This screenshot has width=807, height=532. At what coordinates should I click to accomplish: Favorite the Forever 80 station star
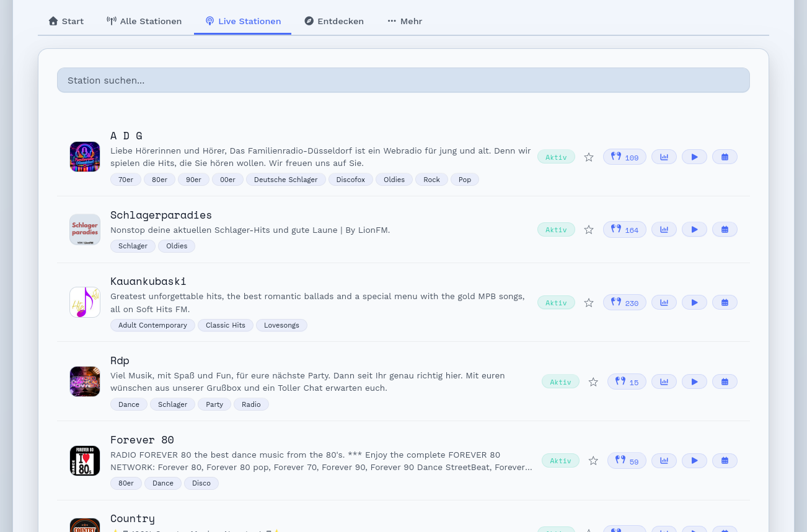tap(593, 461)
